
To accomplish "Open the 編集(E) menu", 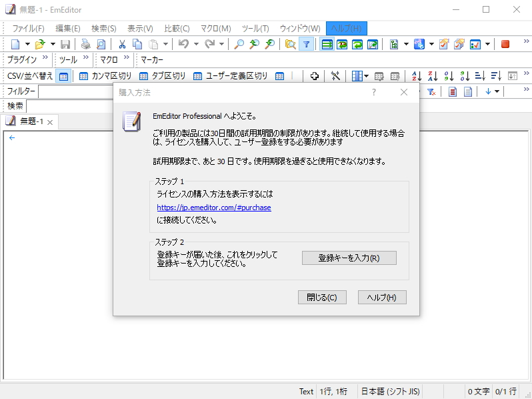I will click(68, 29).
